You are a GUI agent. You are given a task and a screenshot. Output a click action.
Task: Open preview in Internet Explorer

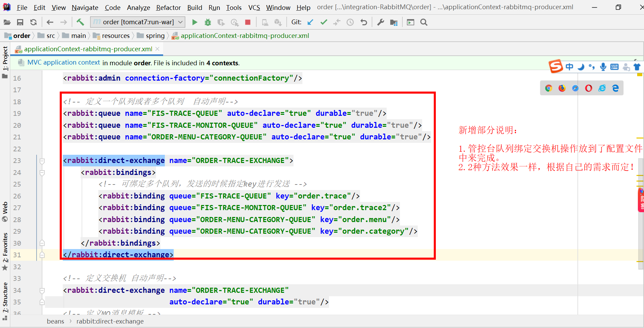tap(602, 88)
